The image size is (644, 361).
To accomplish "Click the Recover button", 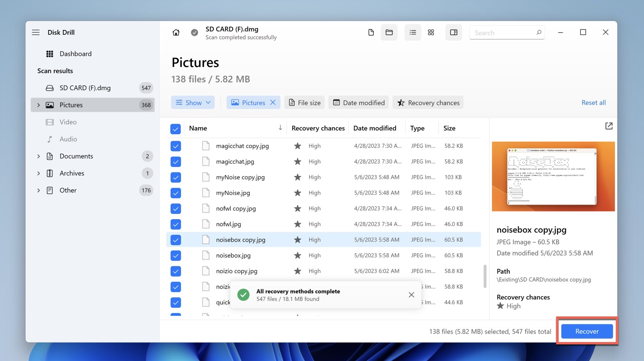I will point(587,331).
